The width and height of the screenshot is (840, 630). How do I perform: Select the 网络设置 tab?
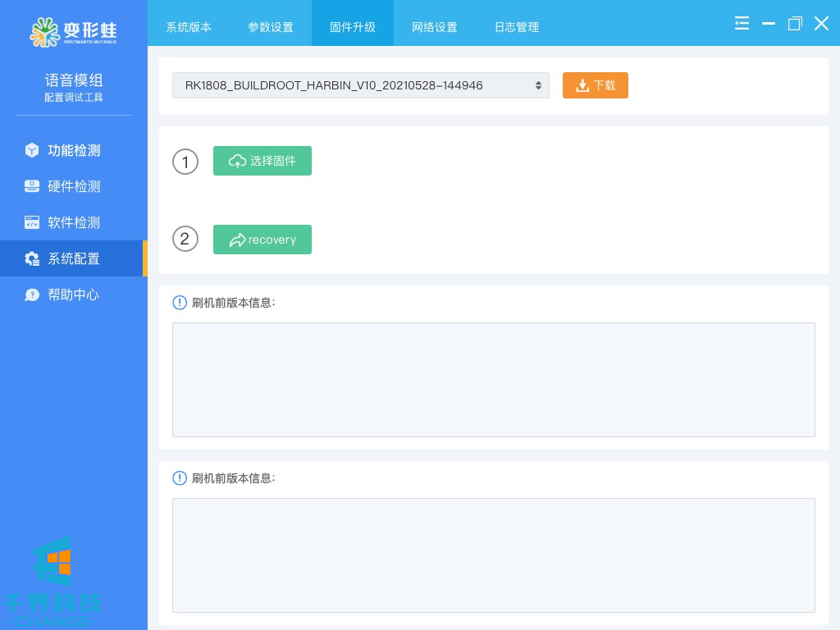435,27
